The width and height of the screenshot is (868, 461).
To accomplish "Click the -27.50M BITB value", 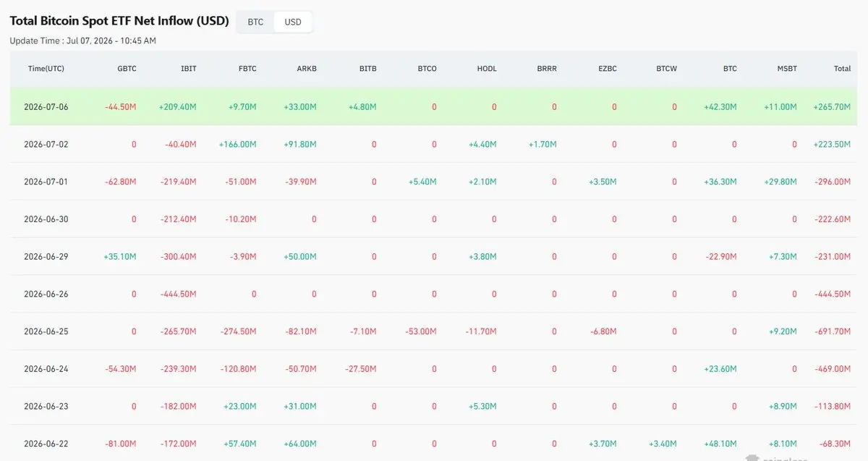I will [x=361, y=369].
